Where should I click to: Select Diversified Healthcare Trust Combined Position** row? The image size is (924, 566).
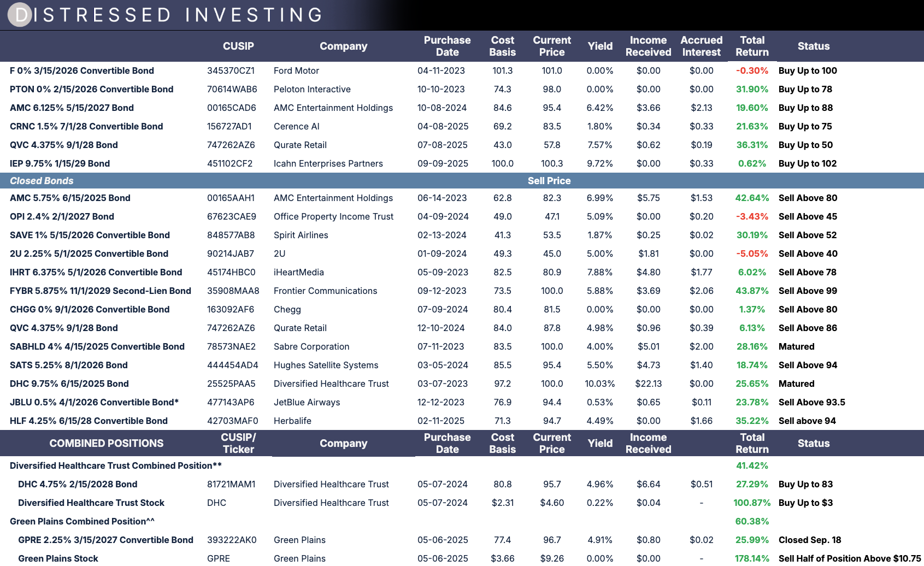[x=116, y=465]
